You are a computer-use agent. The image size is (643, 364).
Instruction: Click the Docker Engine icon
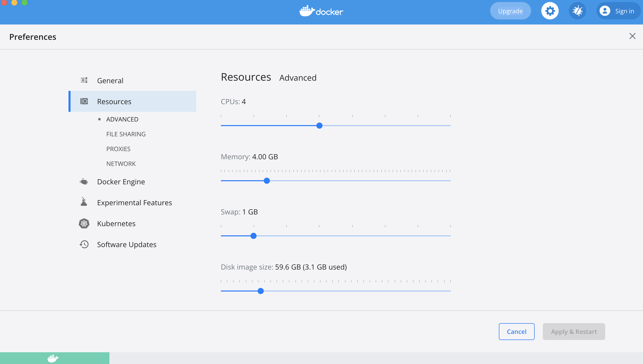point(84,181)
